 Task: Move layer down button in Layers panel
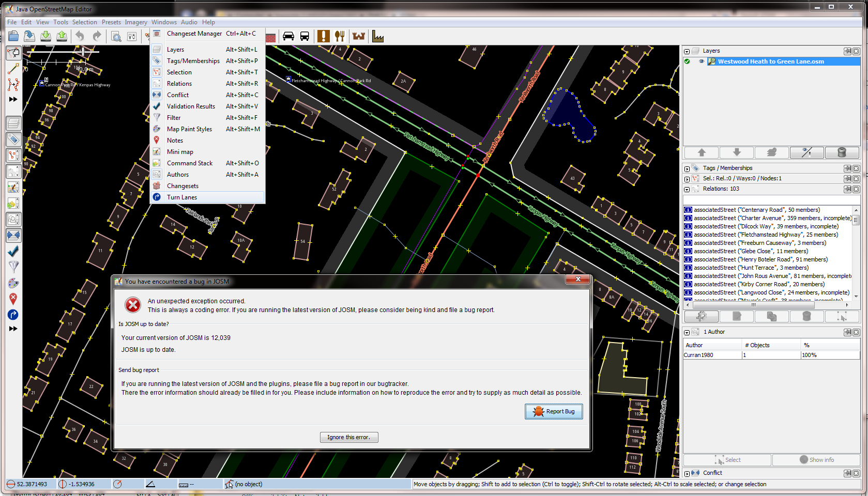[x=737, y=152]
